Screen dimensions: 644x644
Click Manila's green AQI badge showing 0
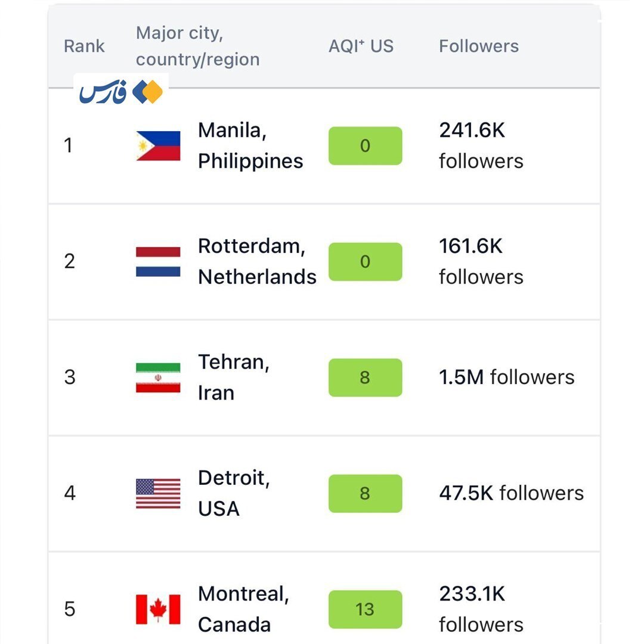365,145
